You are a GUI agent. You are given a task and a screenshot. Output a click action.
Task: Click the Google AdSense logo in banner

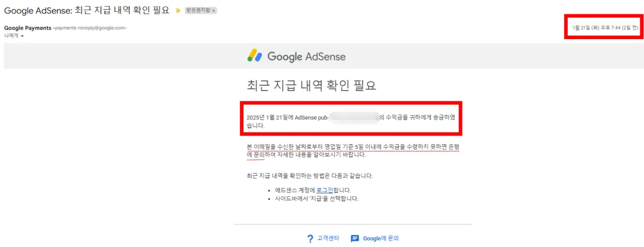pyautogui.click(x=296, y=56)
